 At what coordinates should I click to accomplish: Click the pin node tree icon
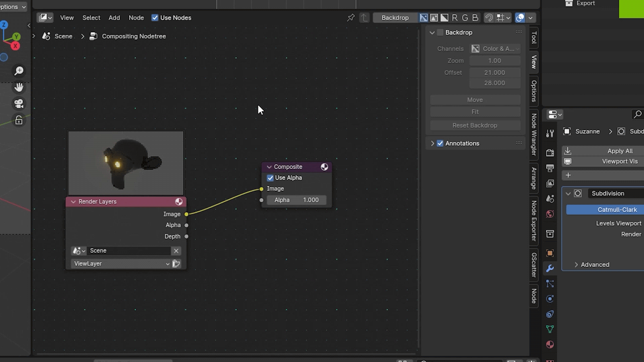pyautogui.click(x=351, y=17)
